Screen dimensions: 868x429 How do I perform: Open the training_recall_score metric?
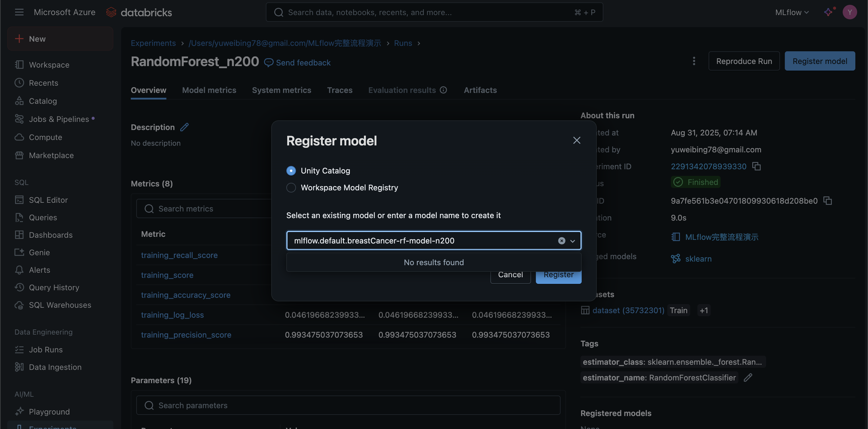pos(179,255)
